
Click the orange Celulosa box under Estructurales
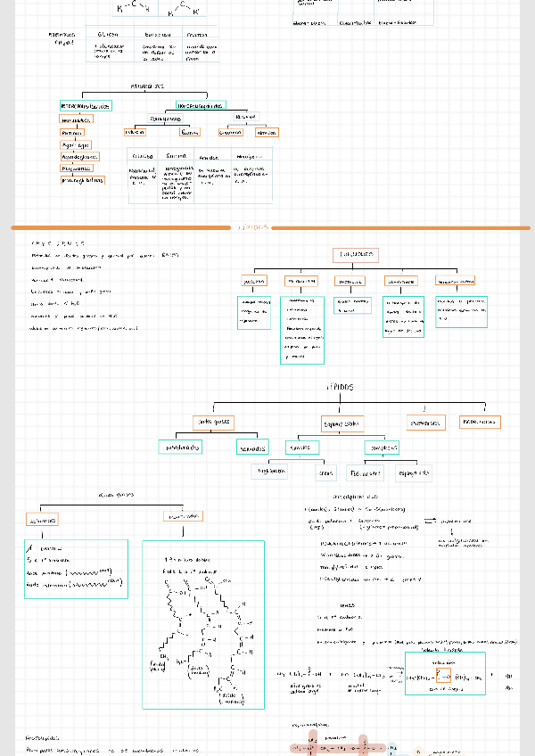pos(135,132)
